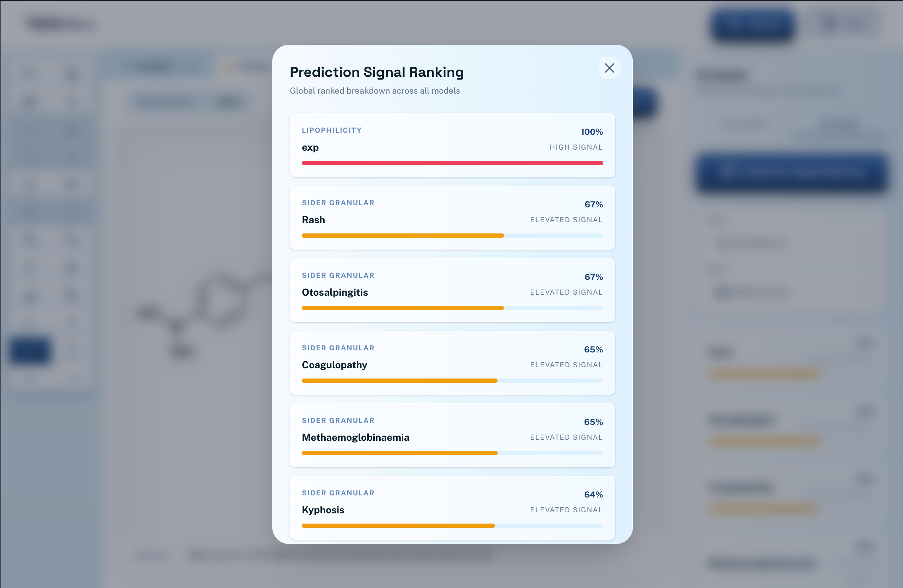Click the Methaemoglobinaemia progress bar
Screen dimensions: 903x588
coord(399,453)
